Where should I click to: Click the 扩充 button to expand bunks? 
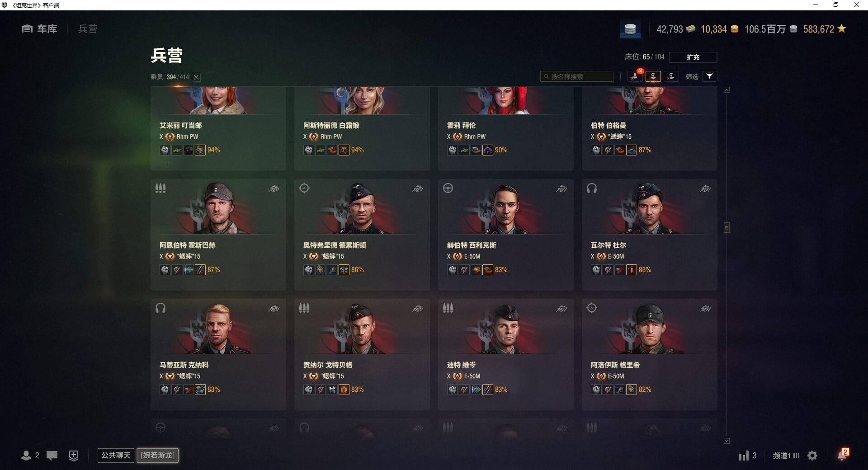coord(693,57)
